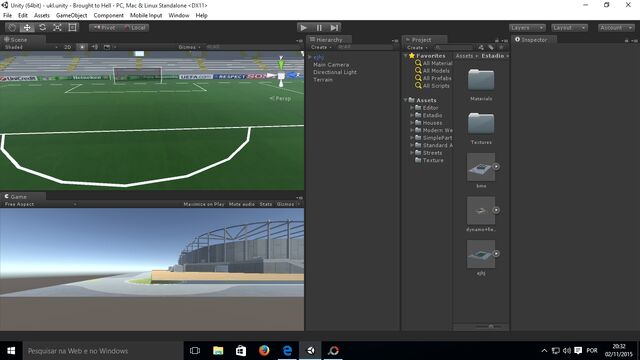Viewport: 640px width, 360px height.
Task: Open the Layers dropdown
Action: point(527,27)
